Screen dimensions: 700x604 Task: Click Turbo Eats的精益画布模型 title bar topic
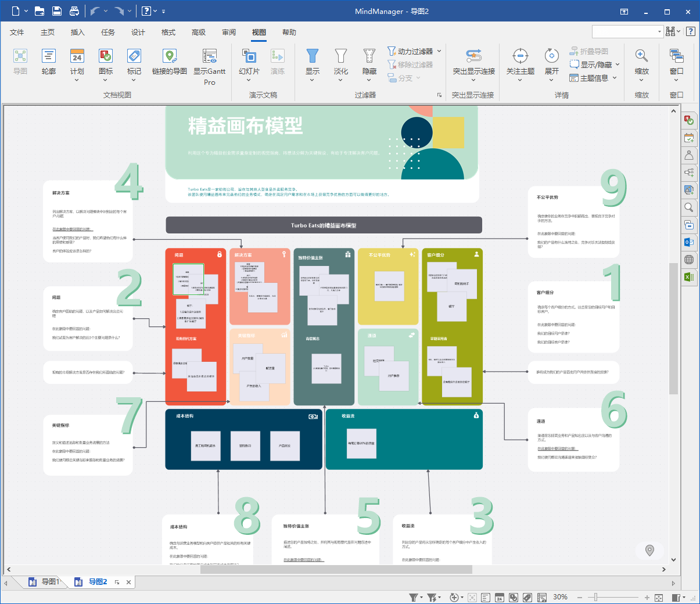coord(324,225)
